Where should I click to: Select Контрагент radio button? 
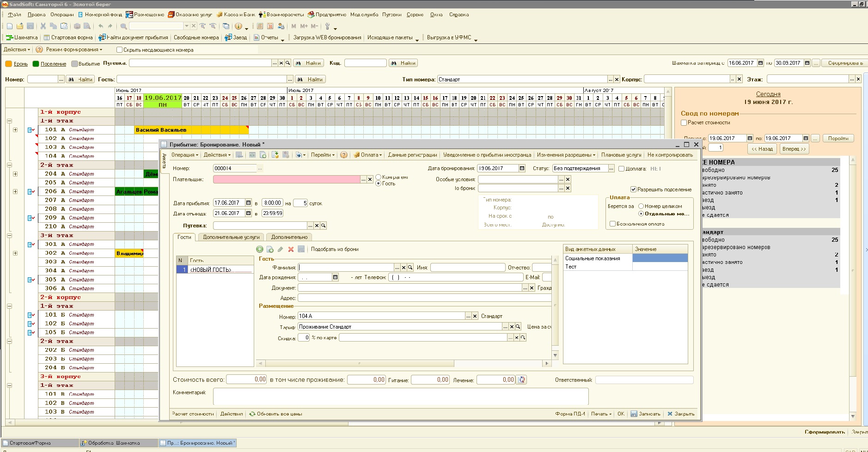point(379,177)
